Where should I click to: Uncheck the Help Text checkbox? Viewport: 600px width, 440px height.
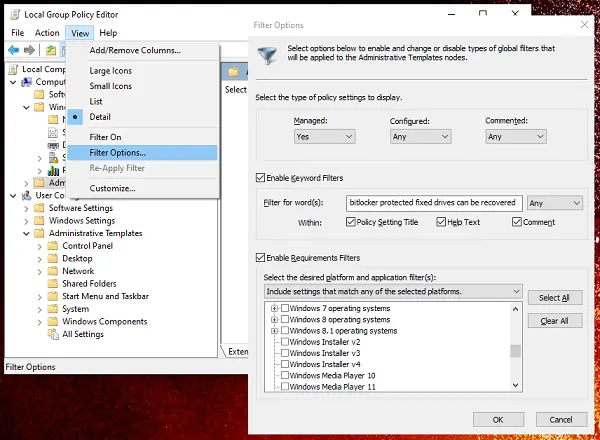click(x=441, y=222)
